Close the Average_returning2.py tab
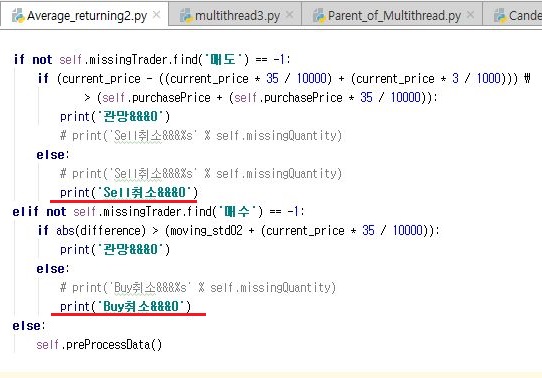 pyautogui.click(x=157, y=15)
